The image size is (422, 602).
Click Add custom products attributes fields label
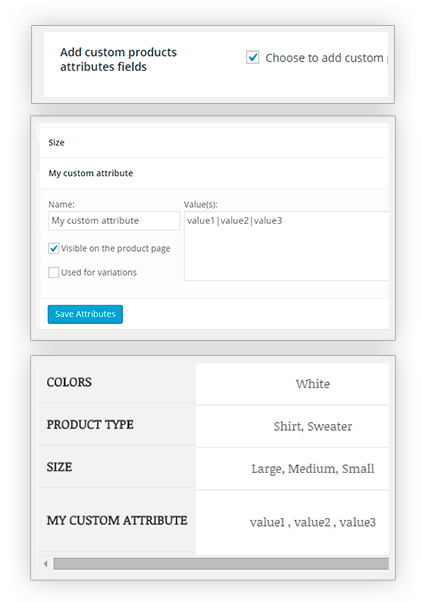click(x=118, y=59)
